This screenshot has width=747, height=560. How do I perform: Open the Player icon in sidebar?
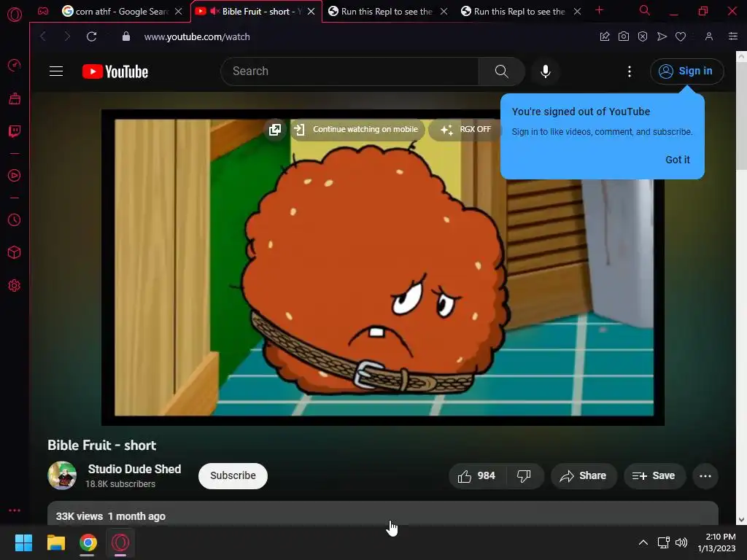(x=15, y=176)
